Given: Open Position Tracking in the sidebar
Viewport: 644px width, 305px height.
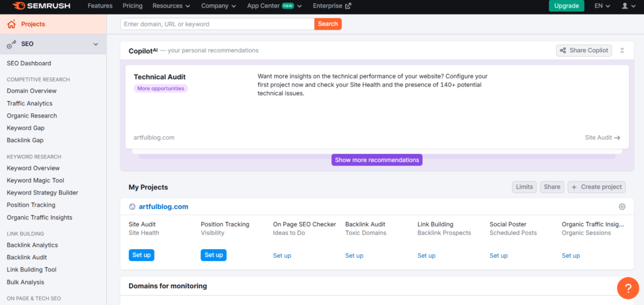Looking at the screenshot, I should click(x=31, y=205).
